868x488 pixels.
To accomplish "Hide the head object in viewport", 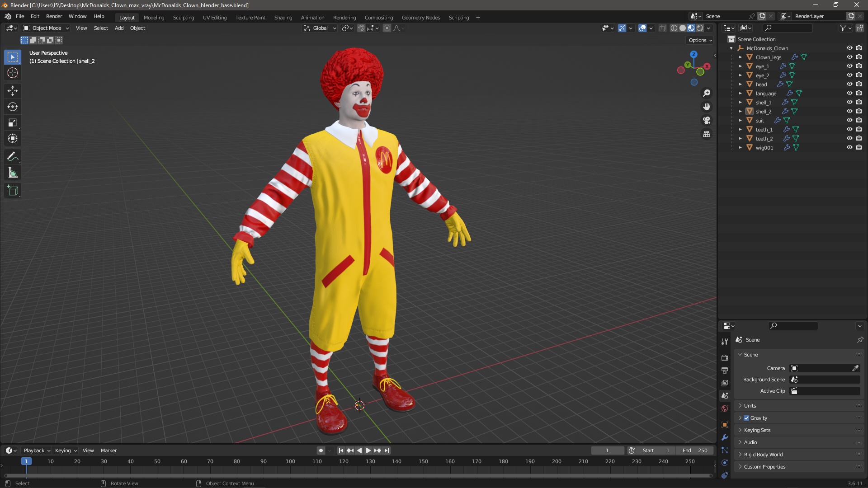I will [x=849, y=84].
